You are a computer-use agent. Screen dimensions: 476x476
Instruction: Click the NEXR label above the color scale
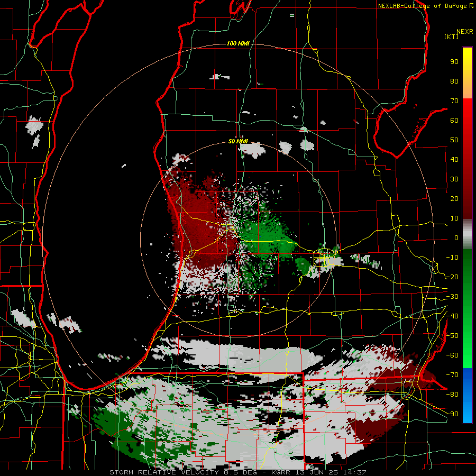465,32
